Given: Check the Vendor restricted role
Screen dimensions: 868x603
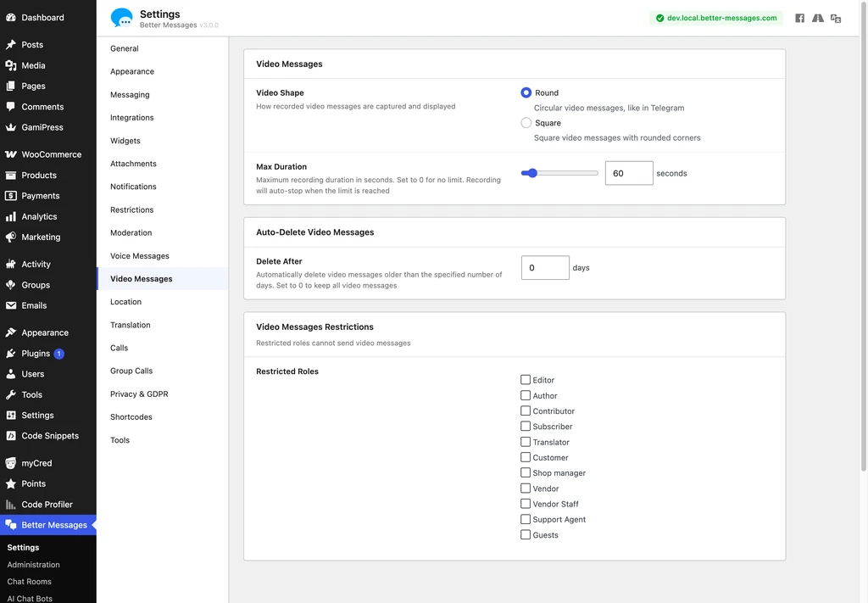Looking at the screenshot, I should click(x=526, y=488).
